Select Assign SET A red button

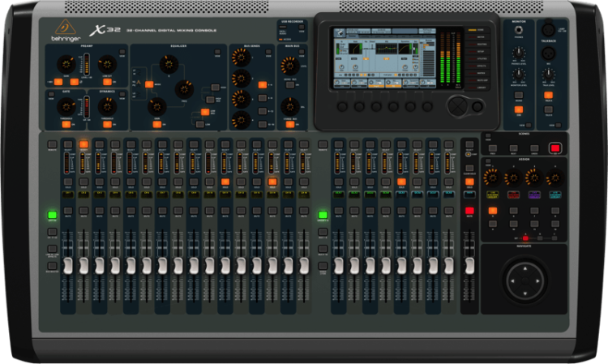(x=525, y=238)
